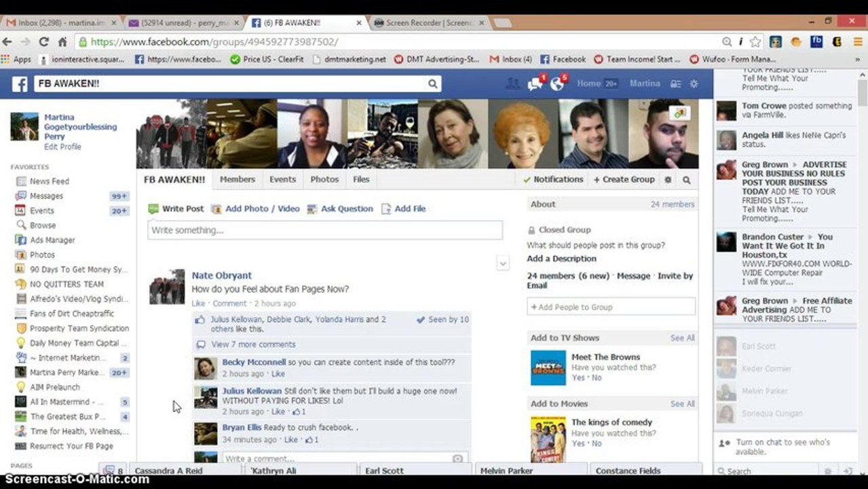Select the FB AWAKEN!! group tab
The image size is (868, 489).
(x=174, y=179)
